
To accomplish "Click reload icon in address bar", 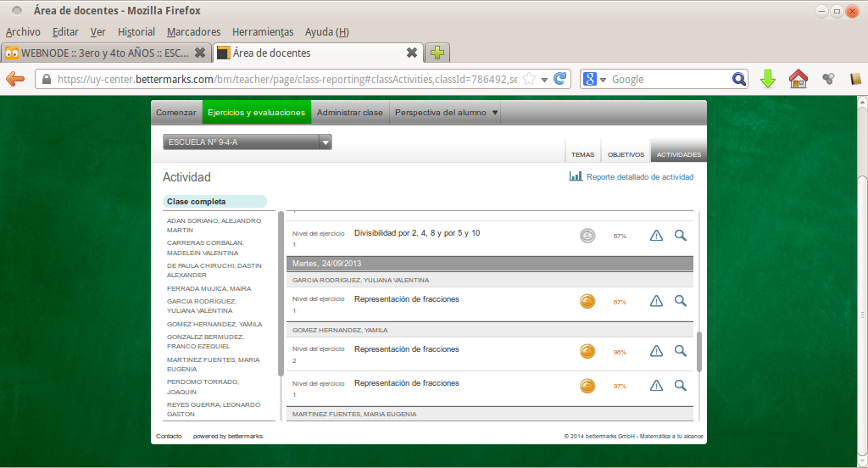I will tap(559, 79).
